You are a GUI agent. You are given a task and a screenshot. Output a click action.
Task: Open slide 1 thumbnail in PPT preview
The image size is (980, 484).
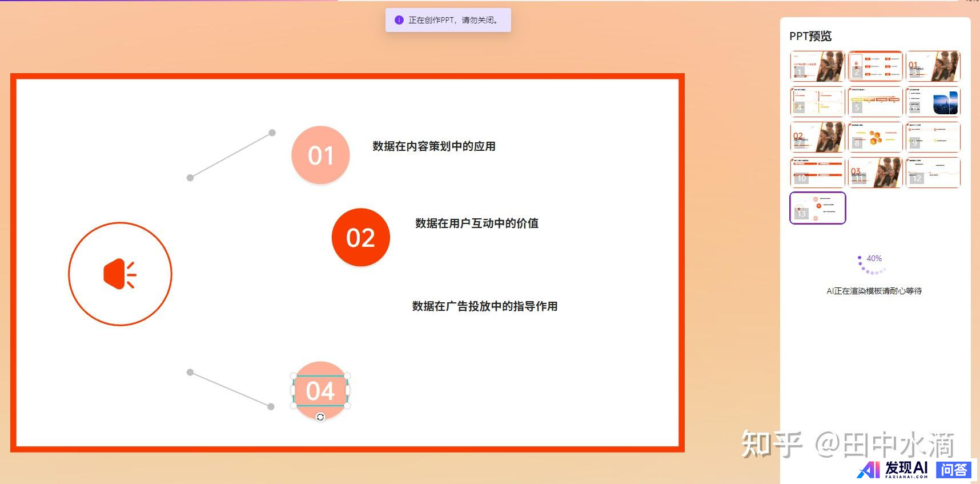tap(817, 66)
